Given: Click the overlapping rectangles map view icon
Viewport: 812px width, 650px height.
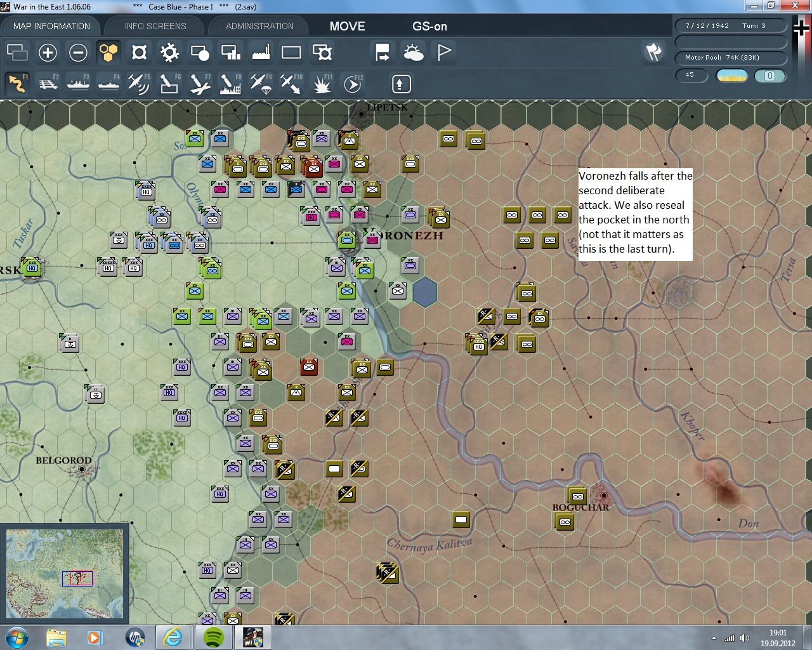Looking at the screenshot, I should click(17, 52).
